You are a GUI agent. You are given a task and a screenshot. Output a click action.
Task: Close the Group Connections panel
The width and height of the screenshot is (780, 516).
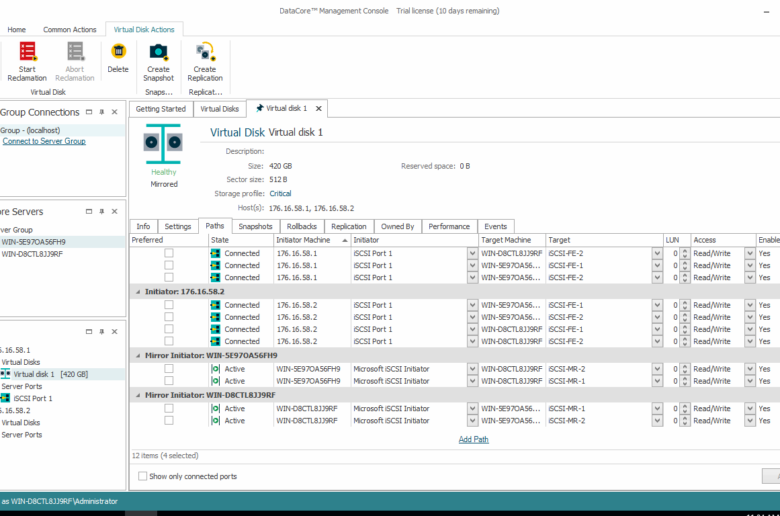pyautogui.click(x=114, y=112)
